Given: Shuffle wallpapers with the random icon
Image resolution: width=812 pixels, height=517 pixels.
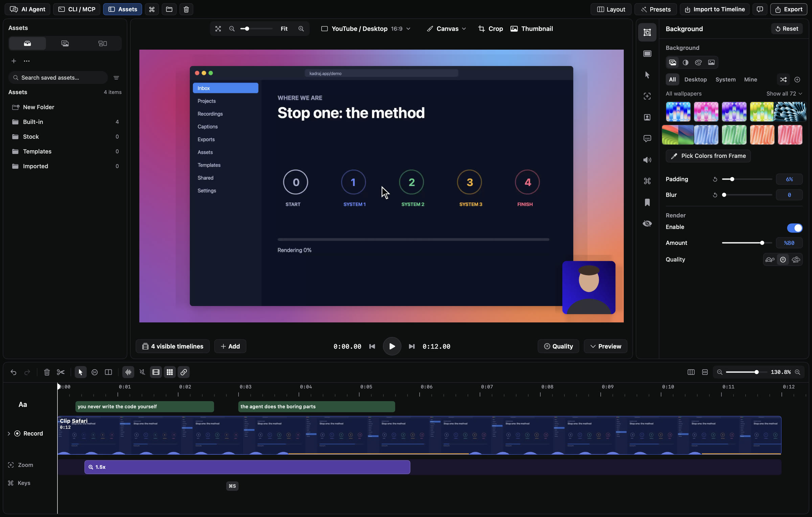Looking at the screenshot, I should pos(783,80).
